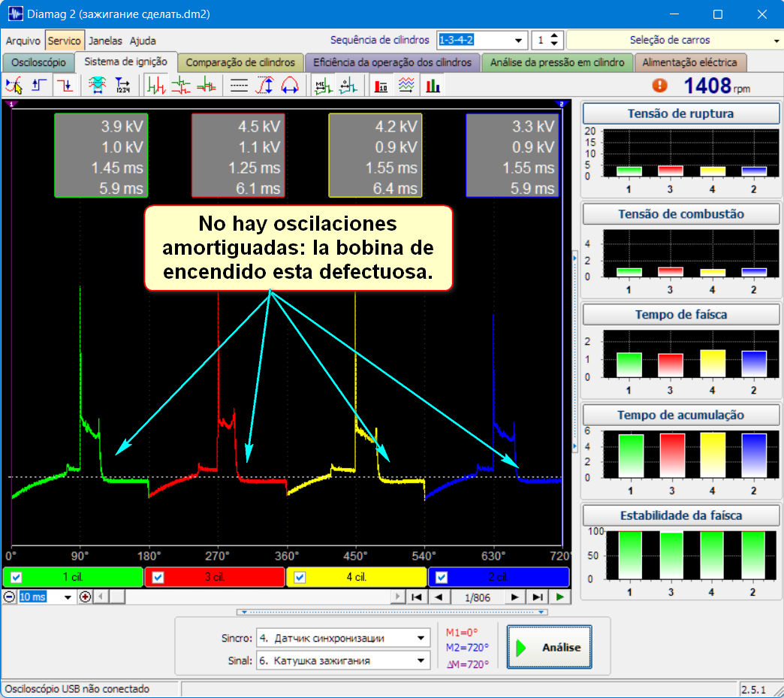The width and height of the screenshot is (784, 698).
Task: Click the horizontal scrollbar thumb
Action: coord(117,597)
